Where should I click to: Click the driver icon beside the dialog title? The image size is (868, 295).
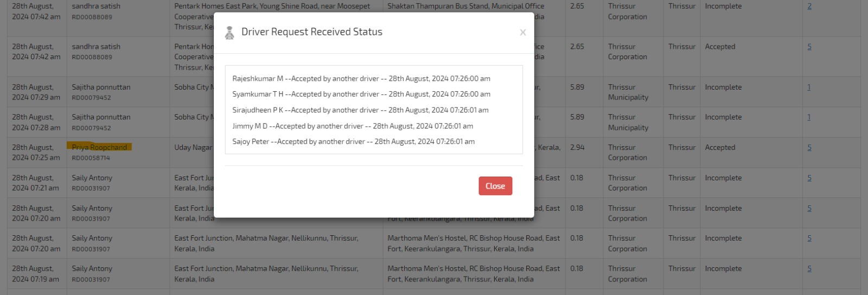pyautogui.click(x=229, y=33)
